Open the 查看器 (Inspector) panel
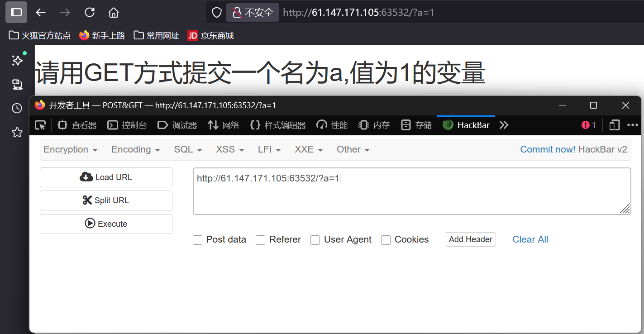This screenshot has height=334, width=644. tap(84, 125)
